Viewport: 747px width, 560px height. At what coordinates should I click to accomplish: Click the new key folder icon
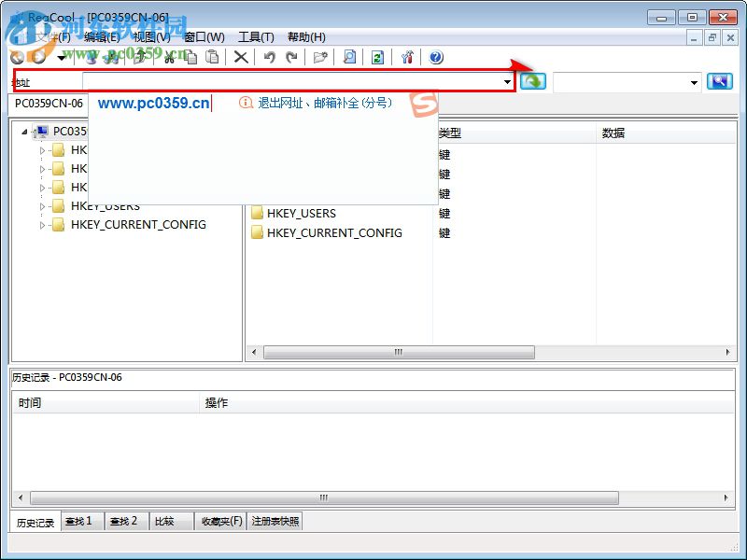click(320, 57)
